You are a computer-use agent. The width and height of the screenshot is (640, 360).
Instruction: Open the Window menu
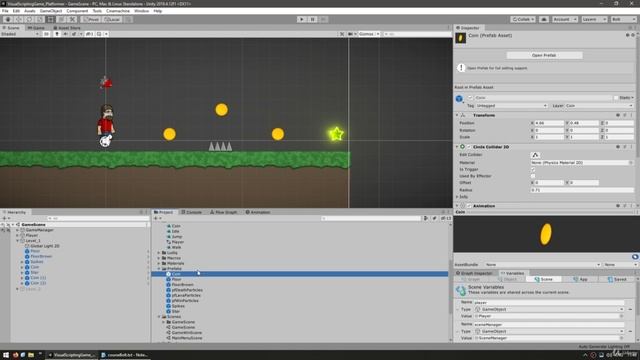point(141,11)
